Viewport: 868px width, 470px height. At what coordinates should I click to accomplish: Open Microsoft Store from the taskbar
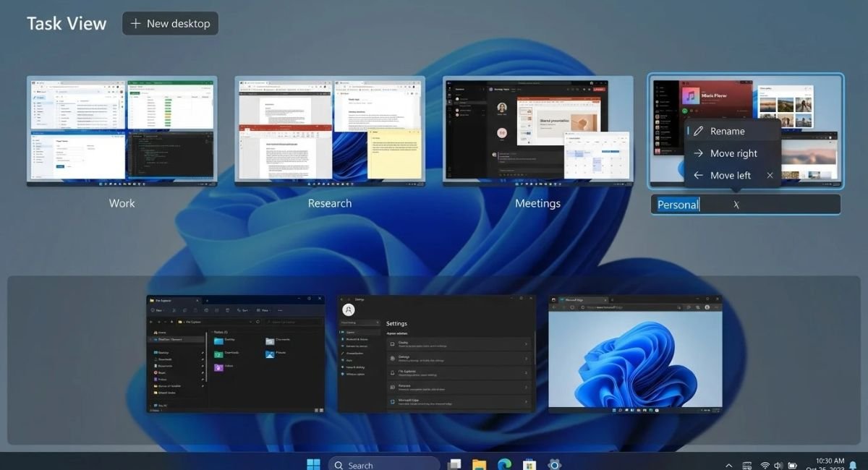coord(529,465)
